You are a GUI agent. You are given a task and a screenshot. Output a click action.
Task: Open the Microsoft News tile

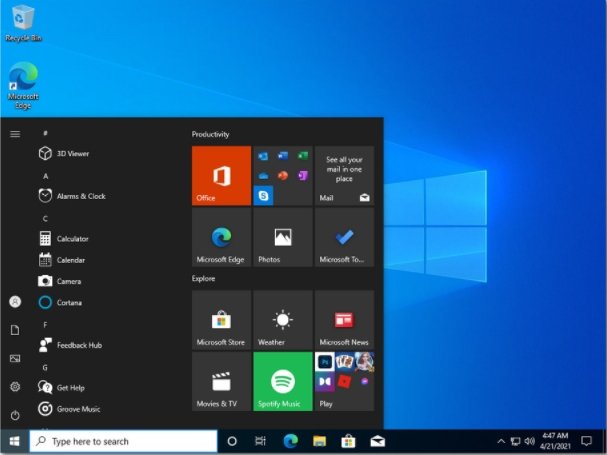(x=344, y=320)
